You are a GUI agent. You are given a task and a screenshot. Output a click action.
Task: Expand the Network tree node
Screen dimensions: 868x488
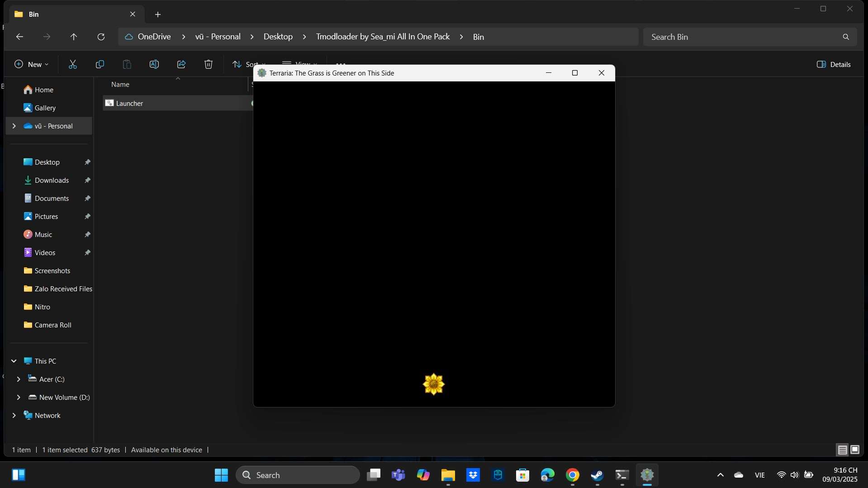[14, 415]
